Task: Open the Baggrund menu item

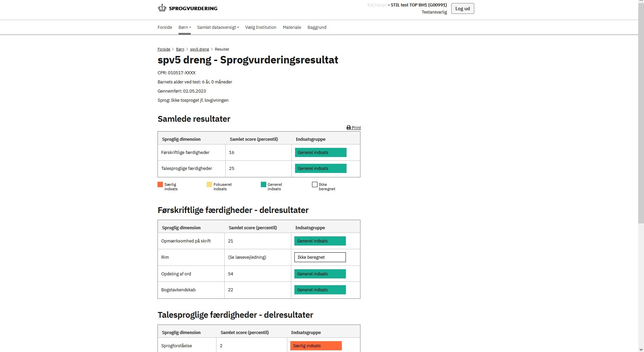Action: [x=317, y=27]
